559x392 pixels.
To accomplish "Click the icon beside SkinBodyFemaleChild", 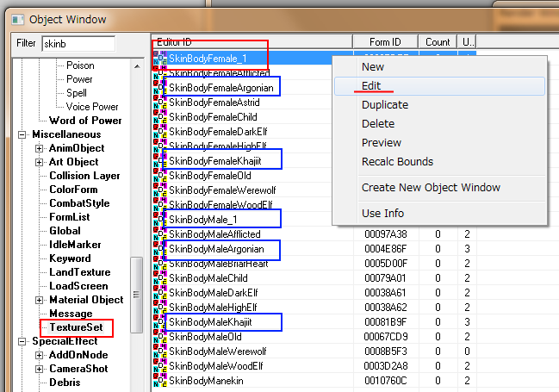I will pos(160,117).
